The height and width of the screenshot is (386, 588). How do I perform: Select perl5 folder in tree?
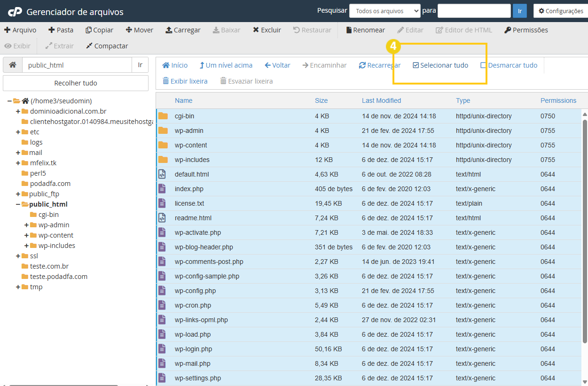pos(38,173)
